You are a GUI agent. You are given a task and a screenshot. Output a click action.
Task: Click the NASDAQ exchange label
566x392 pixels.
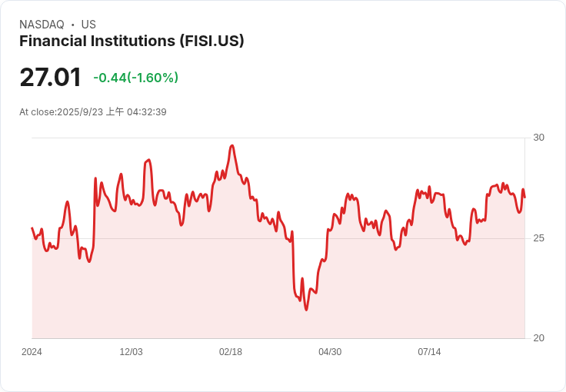[42, 25]
